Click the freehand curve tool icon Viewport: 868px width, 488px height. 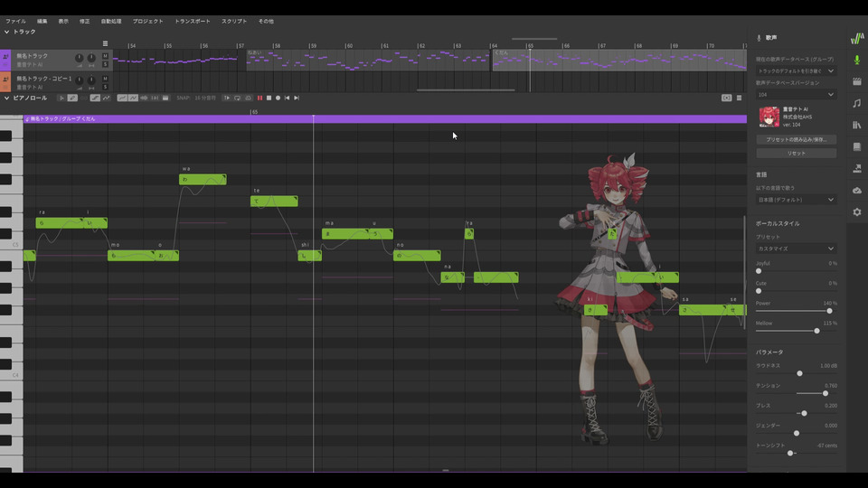pyautogui.click(x=107, y=98)
